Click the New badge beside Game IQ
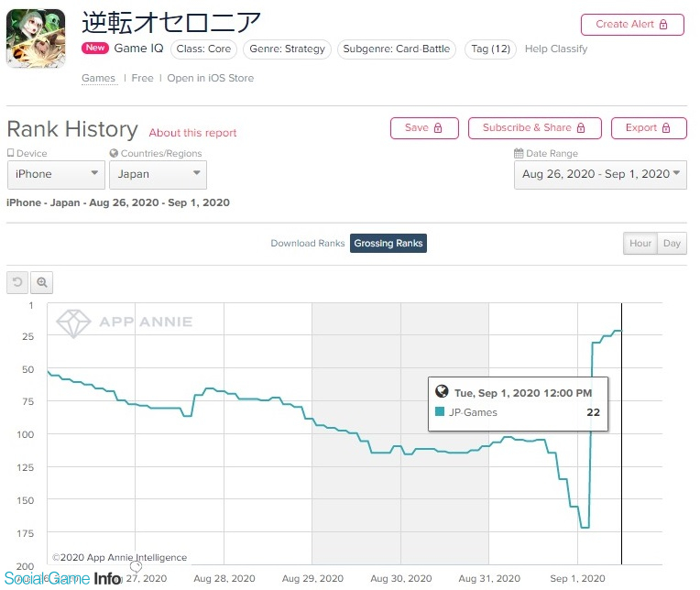The height and width of the screenshot is (590, 700). pos(95,48)
